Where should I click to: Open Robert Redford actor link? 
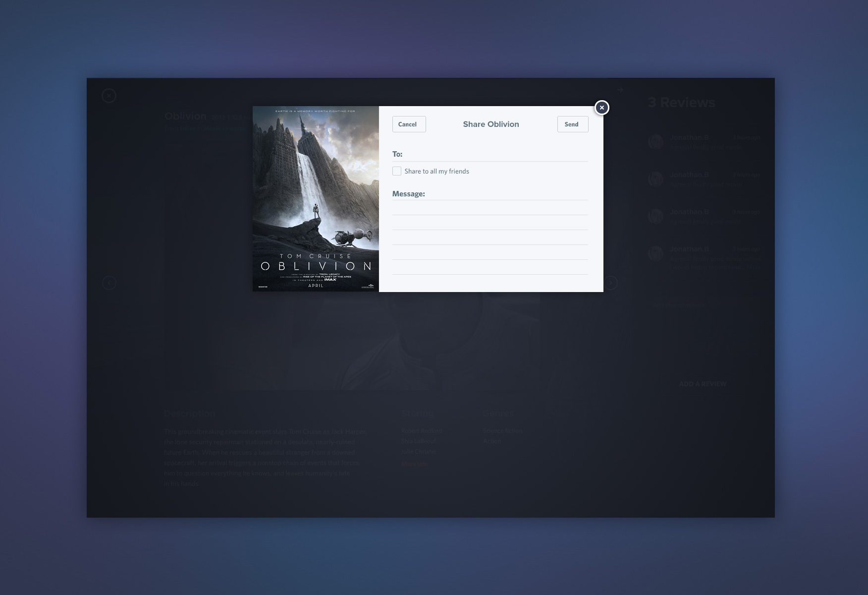point(422,431)
